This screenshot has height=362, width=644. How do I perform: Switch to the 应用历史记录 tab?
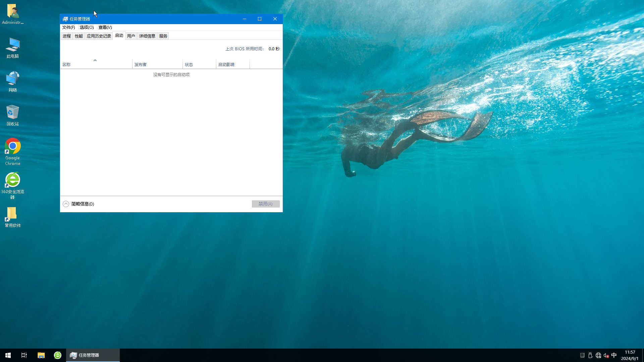(99, 36)
